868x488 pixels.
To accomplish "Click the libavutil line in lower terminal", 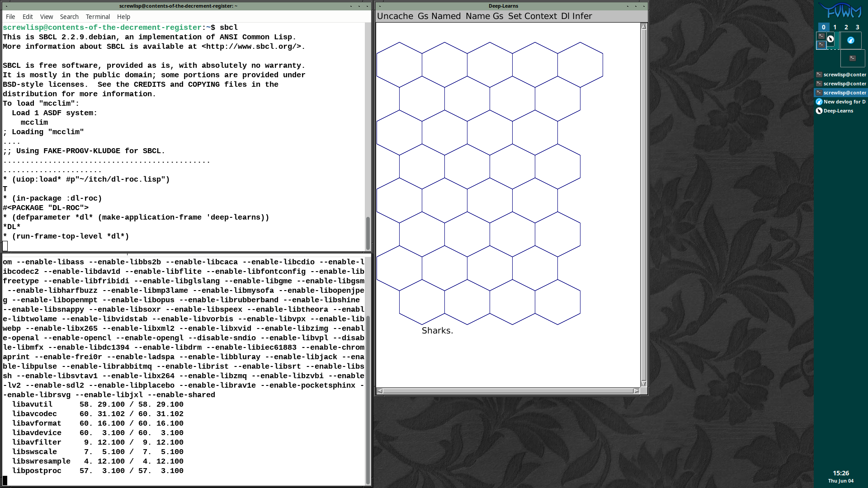I will (x=98, y=404).
